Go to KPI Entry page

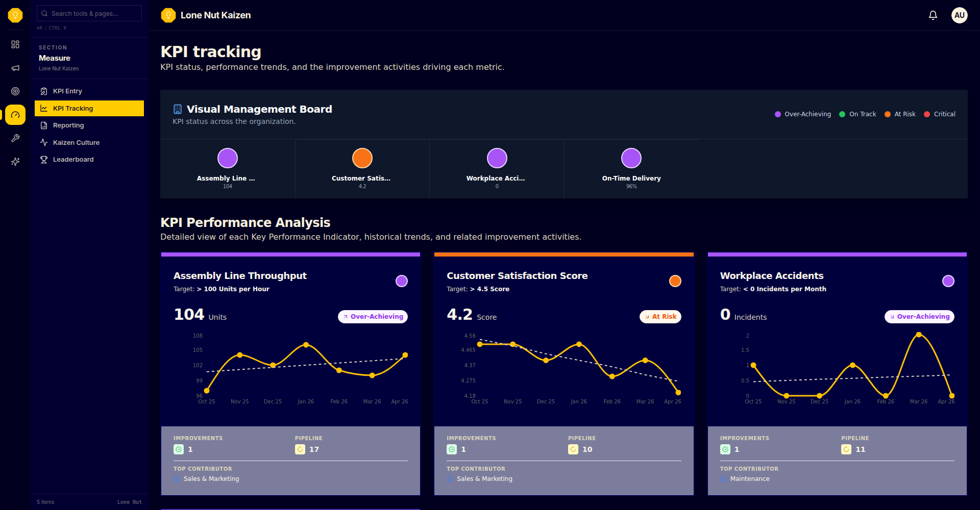89,91
